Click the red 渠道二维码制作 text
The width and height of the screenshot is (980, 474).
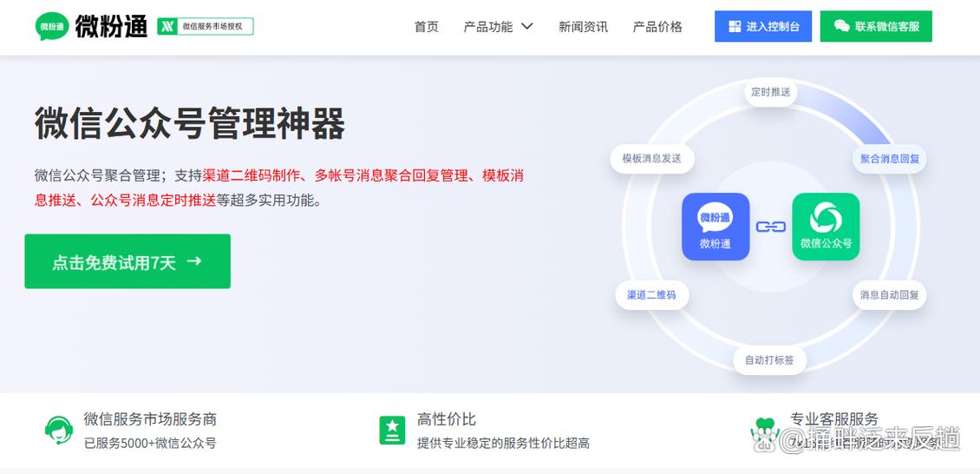(252, 175)
